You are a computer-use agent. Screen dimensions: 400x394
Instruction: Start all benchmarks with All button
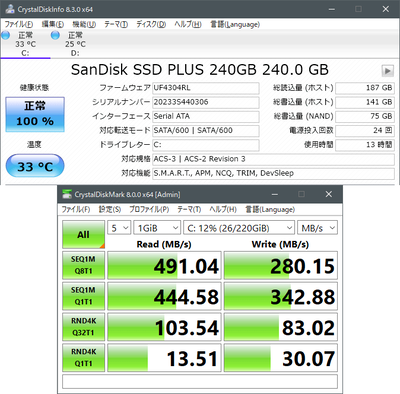click(x=83, y=235)
